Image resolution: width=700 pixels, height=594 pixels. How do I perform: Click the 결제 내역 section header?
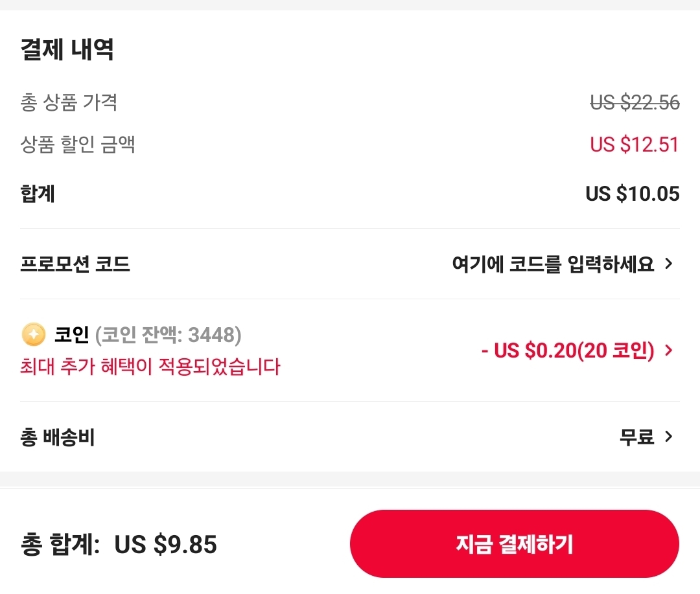click(x=67, y=50)
